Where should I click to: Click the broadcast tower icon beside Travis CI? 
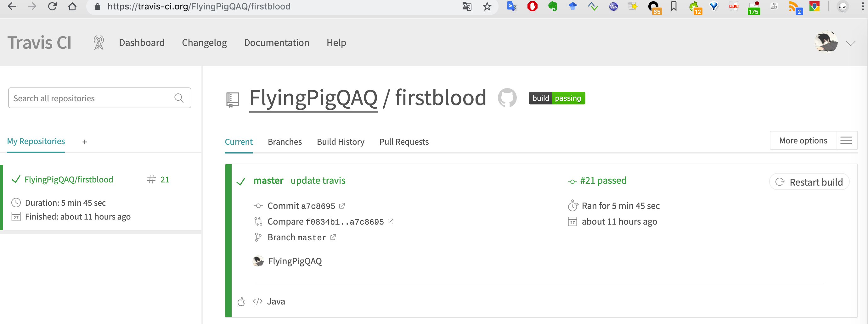coord(99,43)
